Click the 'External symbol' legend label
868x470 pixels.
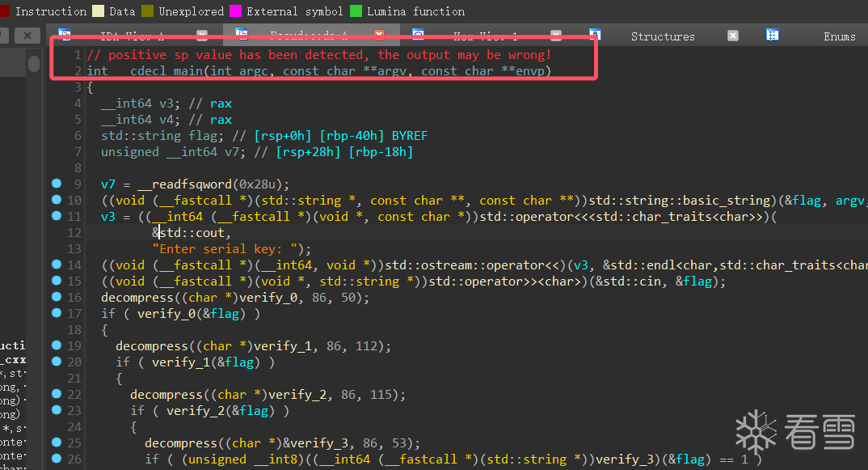294,11
